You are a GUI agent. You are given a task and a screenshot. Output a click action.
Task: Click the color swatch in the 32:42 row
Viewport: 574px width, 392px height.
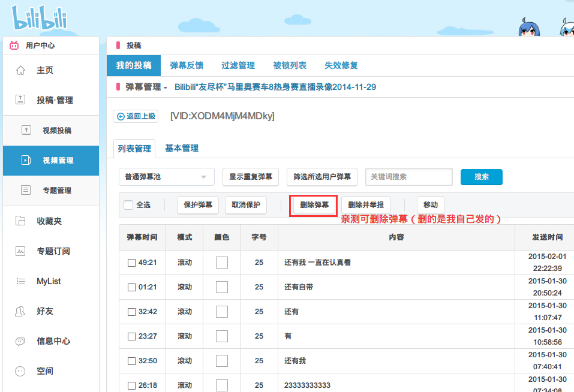pos(222,312)
